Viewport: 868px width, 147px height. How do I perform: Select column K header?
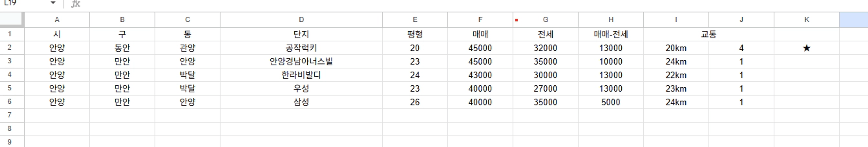pos(806,20)
